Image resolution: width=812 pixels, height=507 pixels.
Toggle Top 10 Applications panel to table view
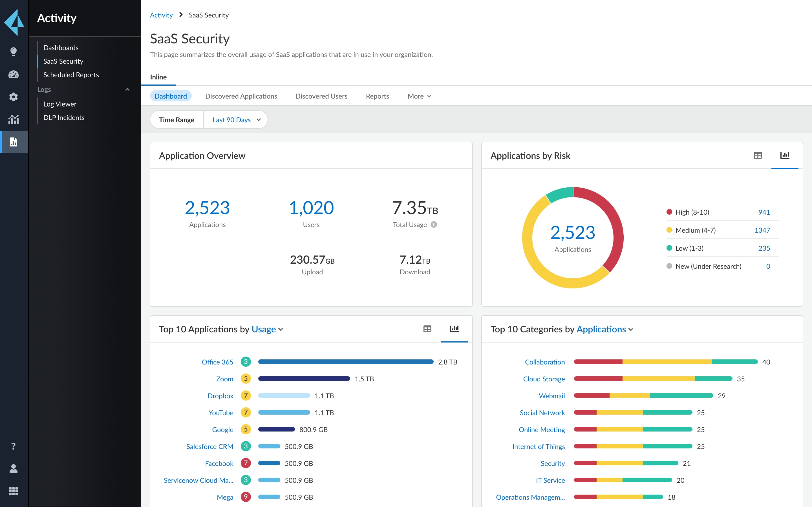(x=427, y=329)
